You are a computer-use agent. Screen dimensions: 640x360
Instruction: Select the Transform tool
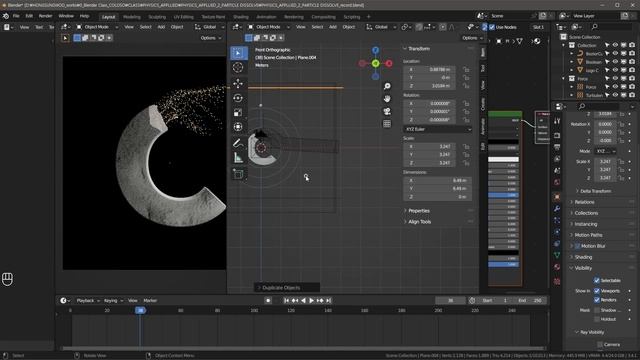[x=238, y=127]
